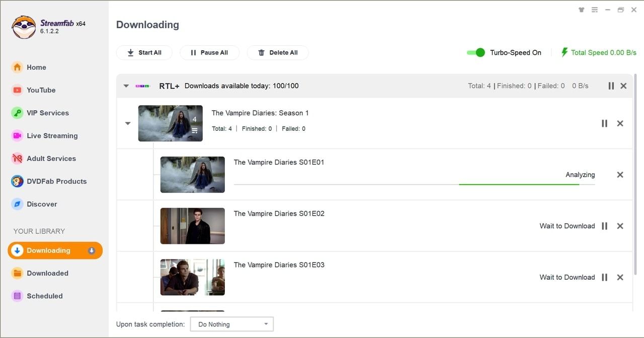Toggle Turbo-Speed switch off
Viewport: 644px width, 338px height.
tap(475, 52)
